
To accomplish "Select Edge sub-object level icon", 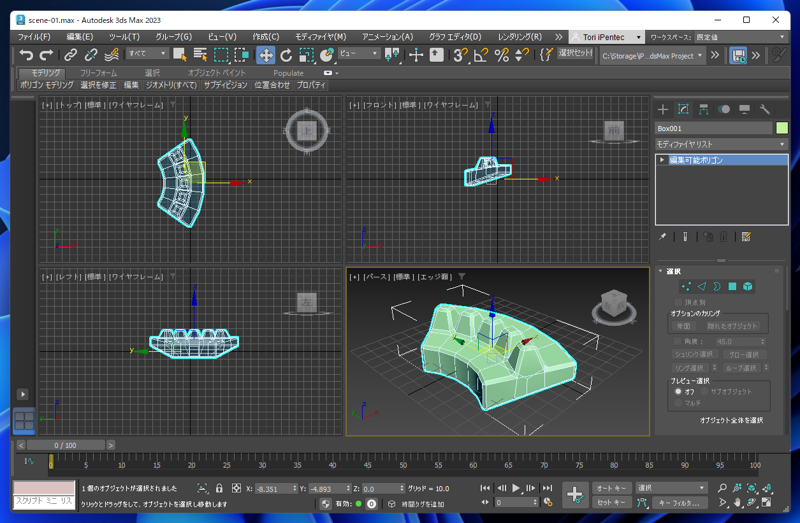I will pyautogui.click(x=702, y=286).
